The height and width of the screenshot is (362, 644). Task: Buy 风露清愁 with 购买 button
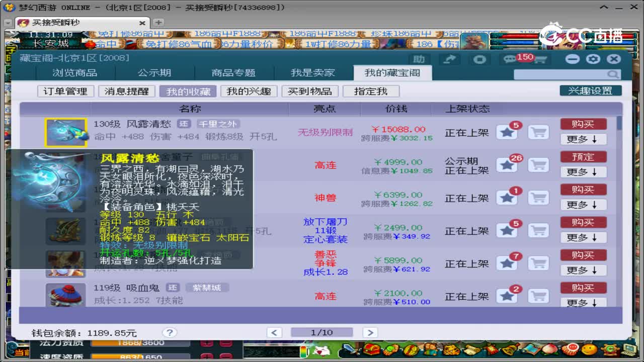583,124
